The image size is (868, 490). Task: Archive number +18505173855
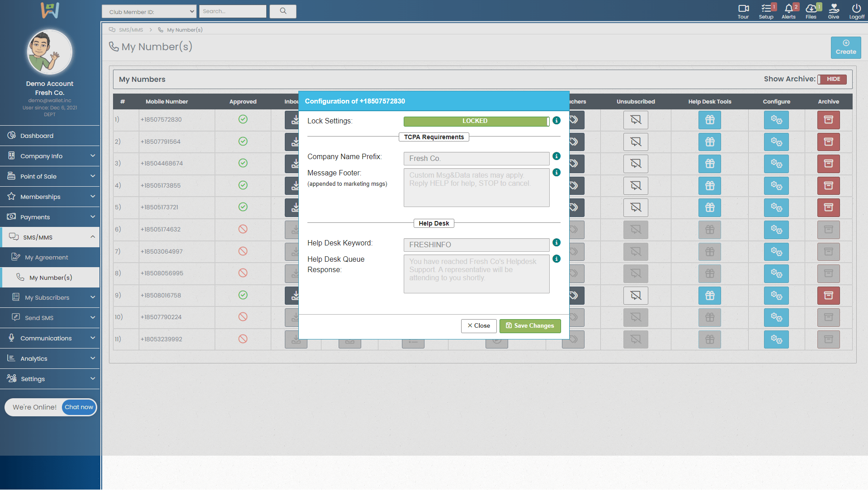coord(828,186)
